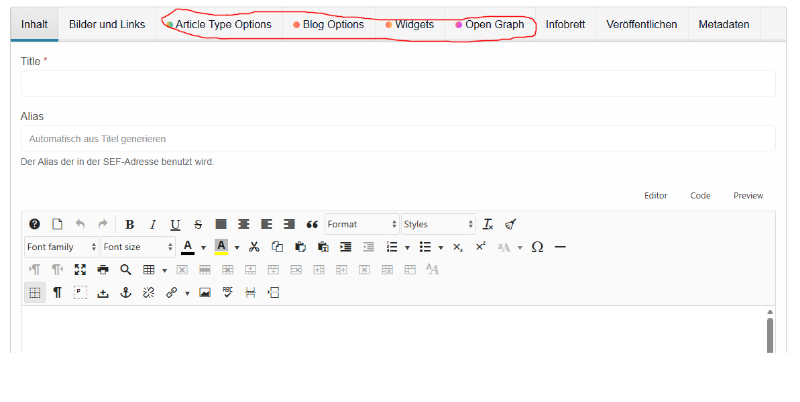
Task: Open the Veröffentlichen tab
Action: pyautogui.click(x=641, y=24)
